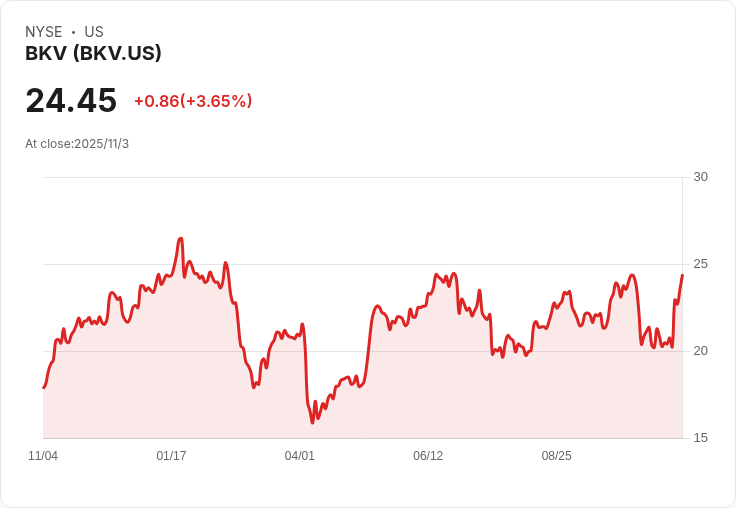Click the chart's highest peak near 01/17
The width and height of the screenshot is (736, 508).
[x=181, y=239]
